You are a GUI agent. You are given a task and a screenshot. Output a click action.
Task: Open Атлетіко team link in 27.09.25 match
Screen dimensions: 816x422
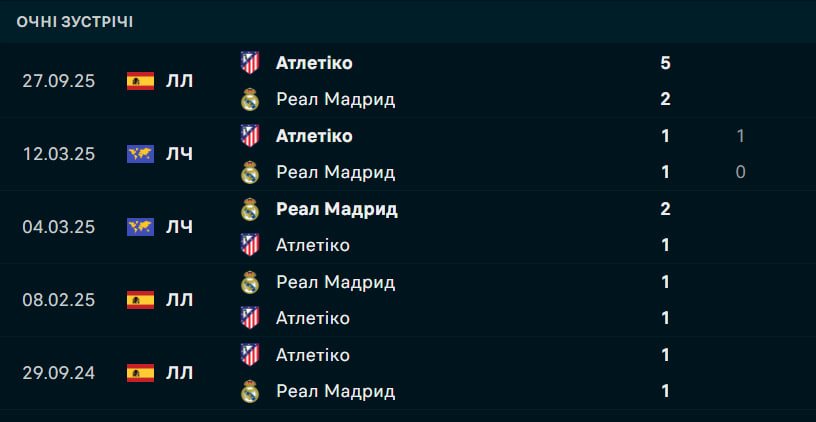click(x=314, y=63)
